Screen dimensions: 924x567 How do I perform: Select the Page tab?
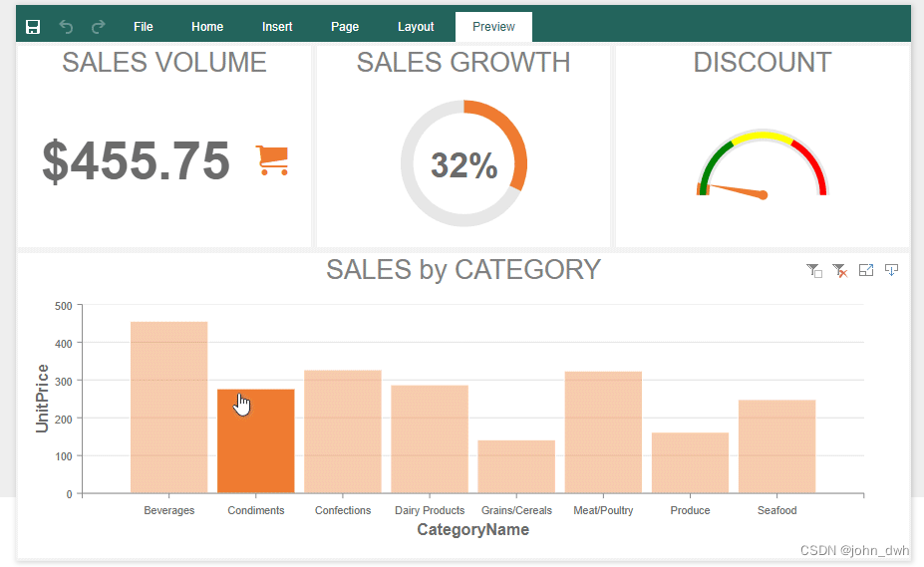point(345,27)
